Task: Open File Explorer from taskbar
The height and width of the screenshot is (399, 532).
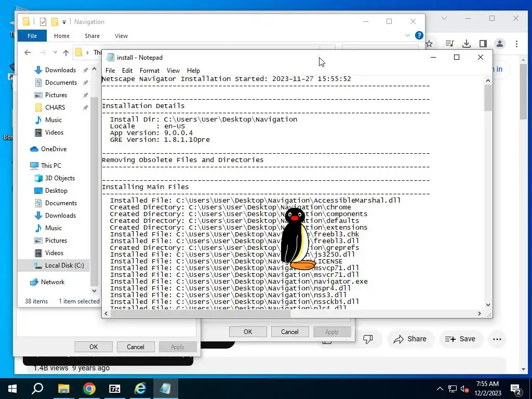Action: [63, 389]
